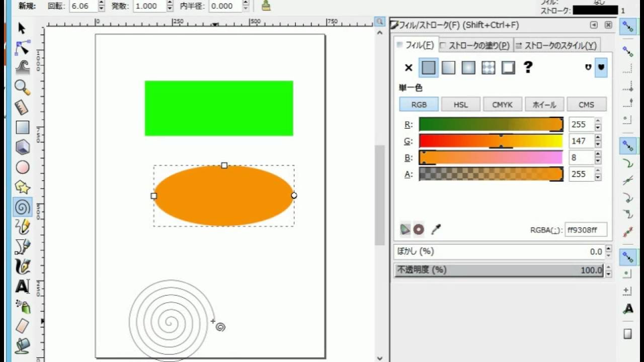Decrease the 不透明度 opacity spinner
The image size is (644, 362).
(608, 274)
